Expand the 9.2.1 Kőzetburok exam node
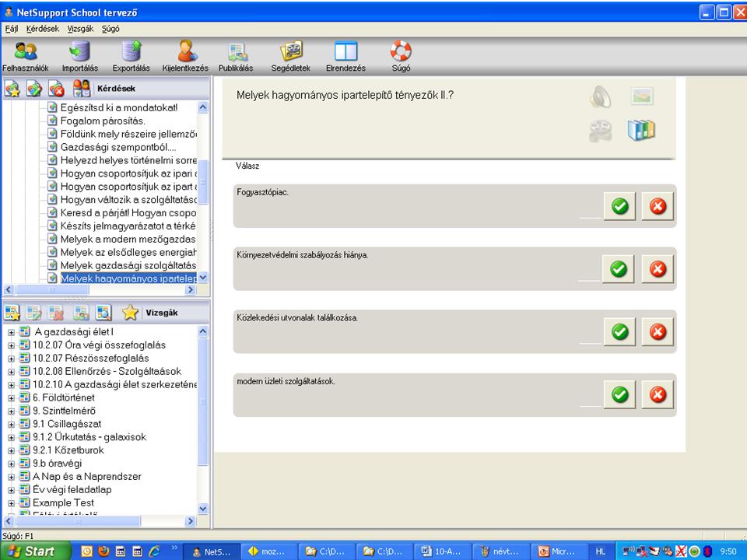Screen dimensions: 747x560 coord(12,450)
